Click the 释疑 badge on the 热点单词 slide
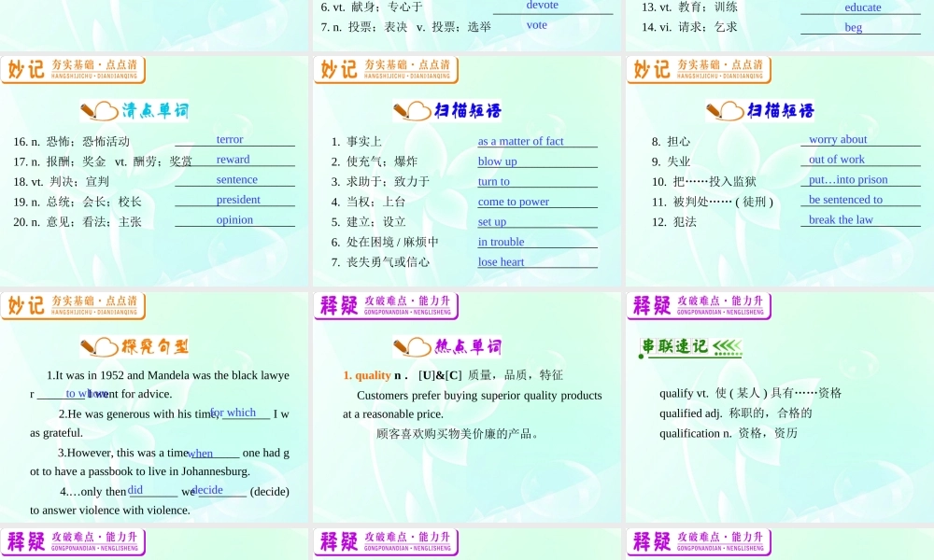Image resolution: width=934 pixels, height=560 pixels. point(386,306)
